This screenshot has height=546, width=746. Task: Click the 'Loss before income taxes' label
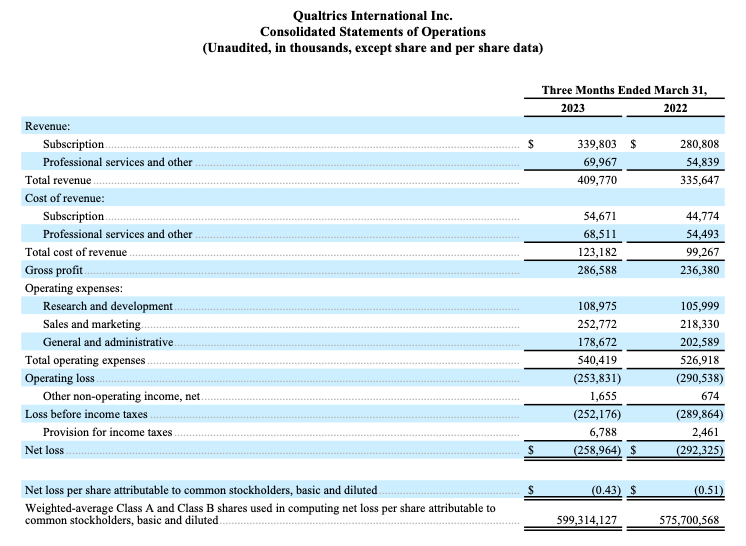pyautogui.click(x=86, y=414)
